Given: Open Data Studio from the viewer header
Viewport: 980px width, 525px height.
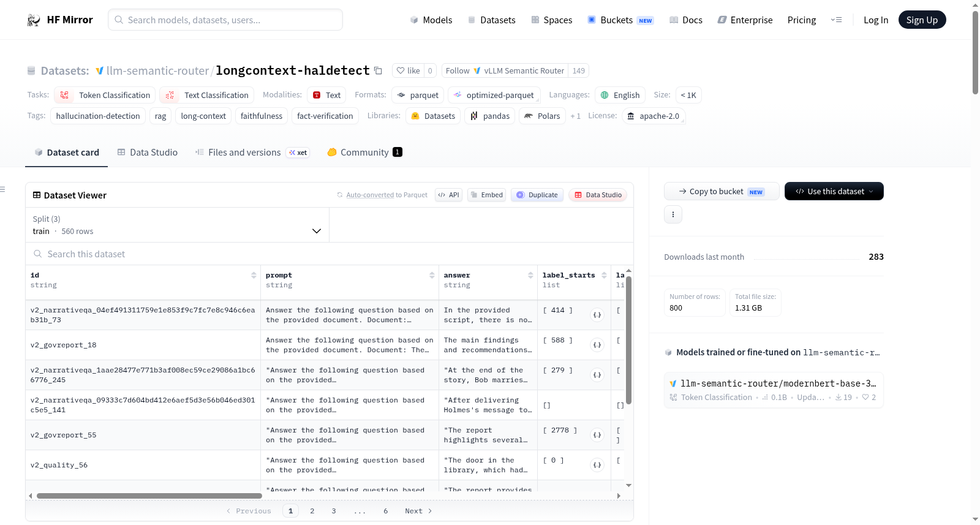Looking at the screenshot, I should point(597,195).
